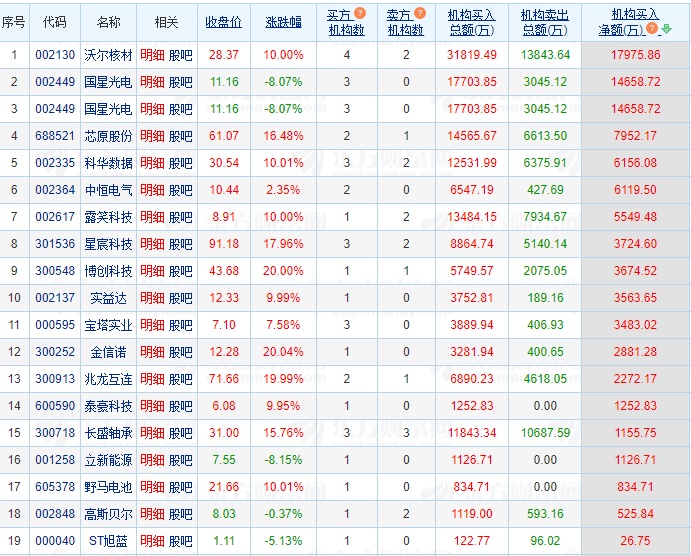Open stock code 605378
The image size is (691, 556).
[x=55, y=487]
